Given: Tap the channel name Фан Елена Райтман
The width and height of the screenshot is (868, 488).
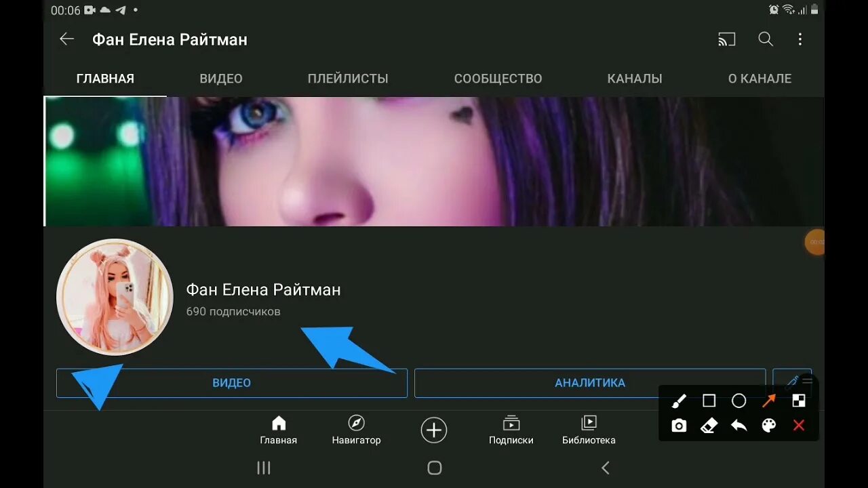Looking at the screenshot, I should click(263, 290).
